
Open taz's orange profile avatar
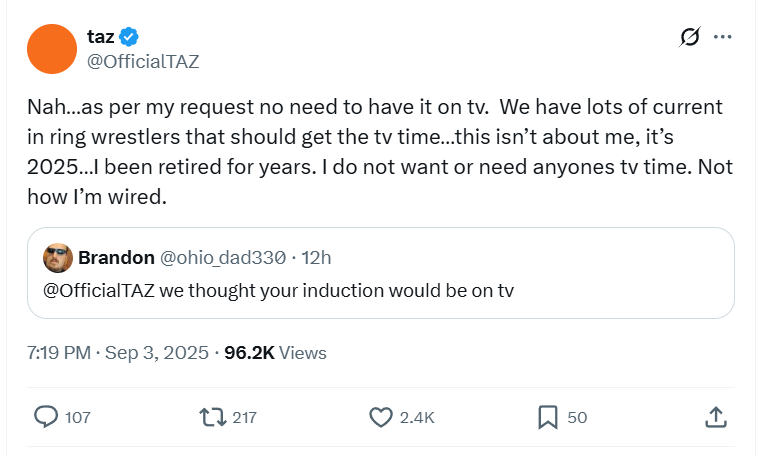[x=52, y=49]
